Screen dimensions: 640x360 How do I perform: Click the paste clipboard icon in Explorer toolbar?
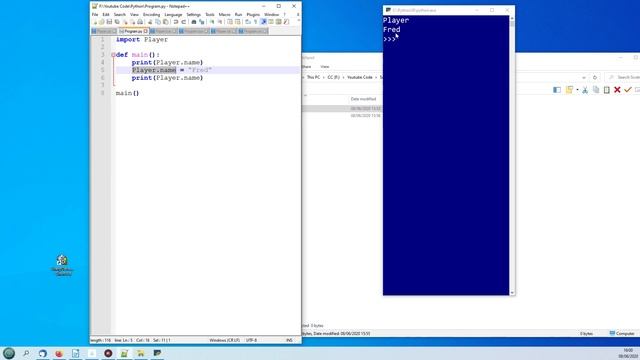pyautogui.click(x=607, y=90)
